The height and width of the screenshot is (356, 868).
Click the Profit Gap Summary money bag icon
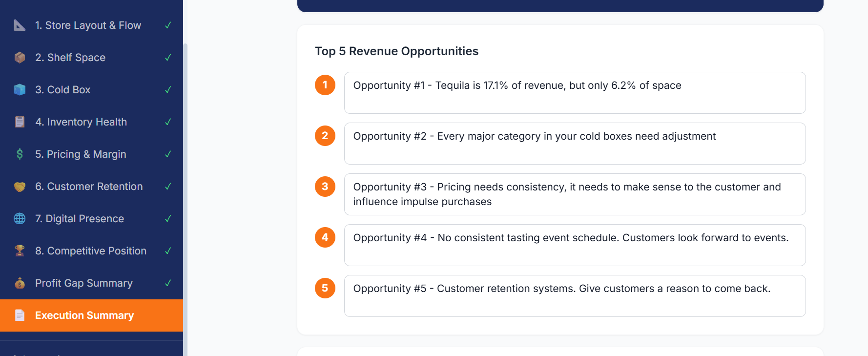(x=20, y=283)
